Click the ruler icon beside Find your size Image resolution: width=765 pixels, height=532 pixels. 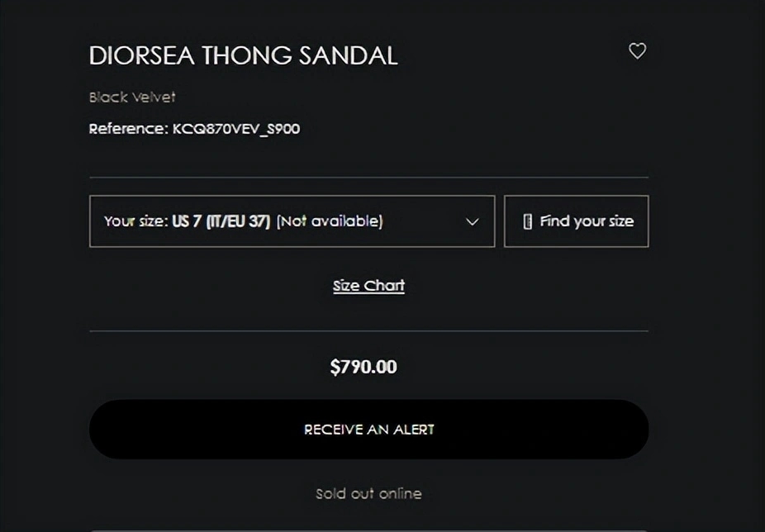tap(528, 221)
